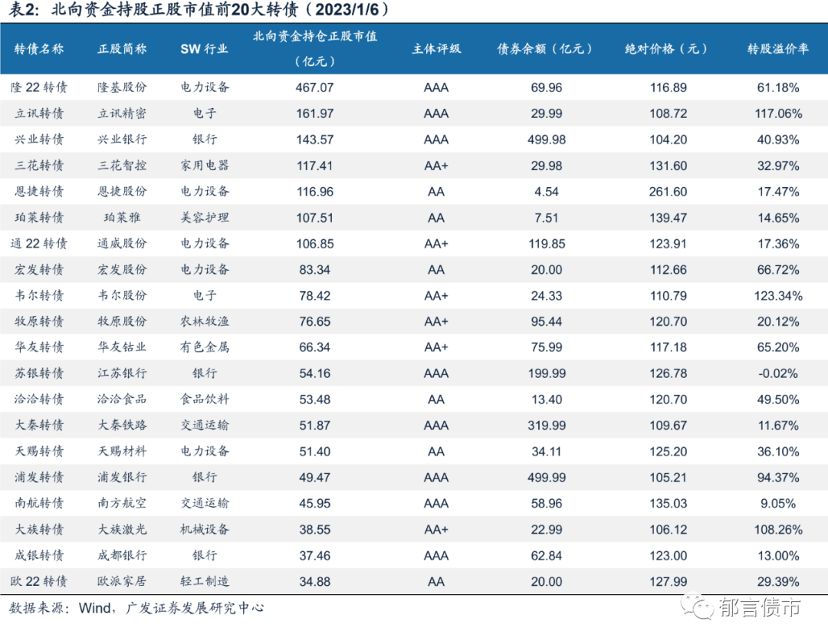Click the 珀莱雅 stock name
The image size is (828, 644).
click(x=122, y=218)
